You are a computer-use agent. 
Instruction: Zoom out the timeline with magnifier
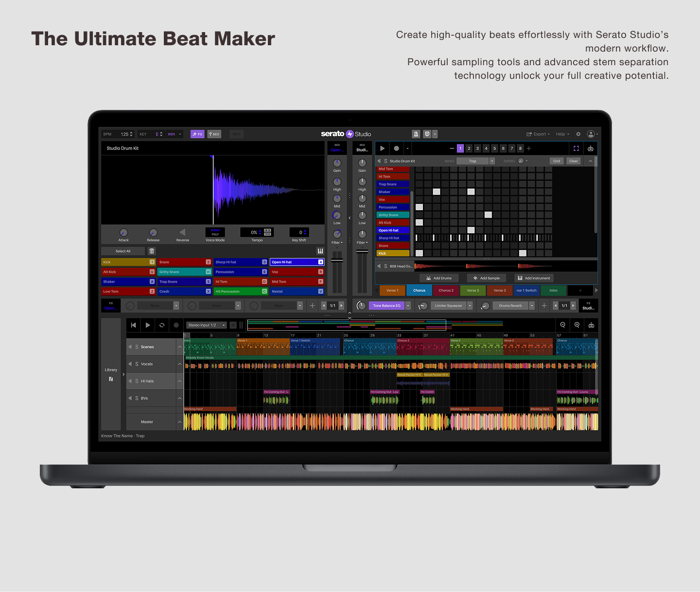562,325
